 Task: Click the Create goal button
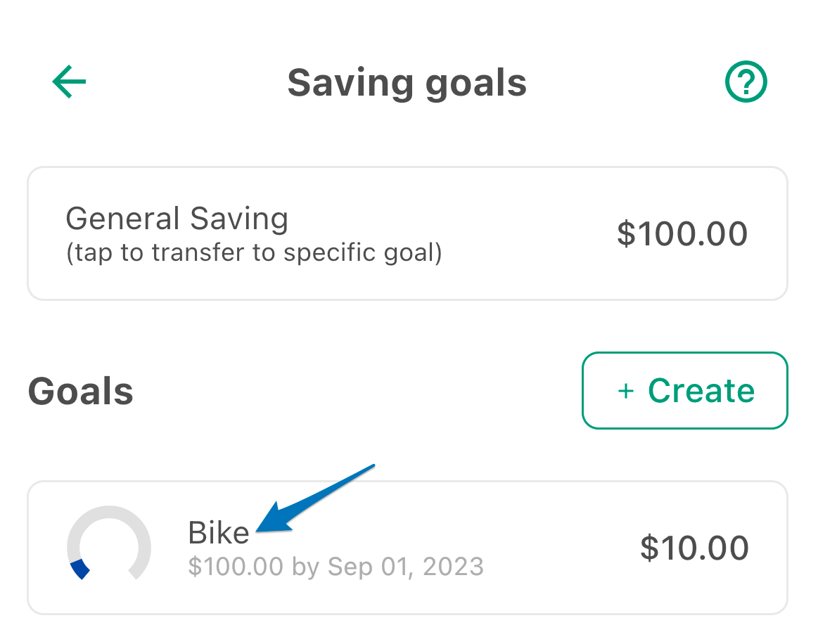pyautogui.click(x=685, y=391)
